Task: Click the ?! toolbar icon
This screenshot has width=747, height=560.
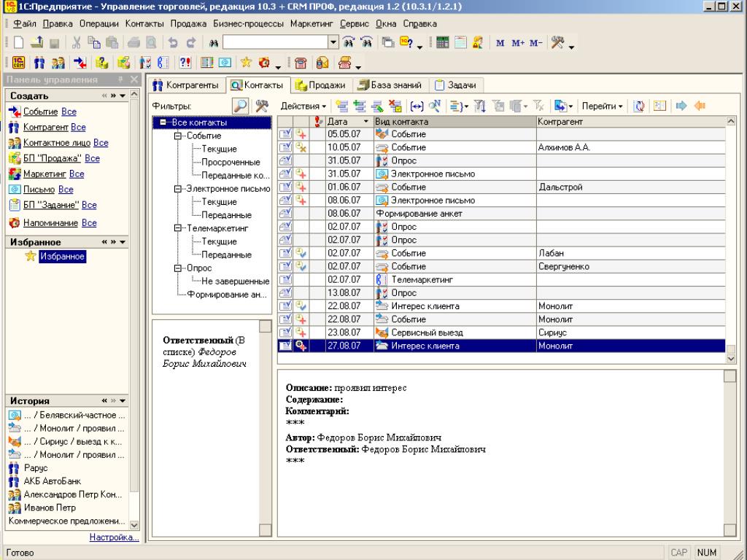Action: pos(185,63)
